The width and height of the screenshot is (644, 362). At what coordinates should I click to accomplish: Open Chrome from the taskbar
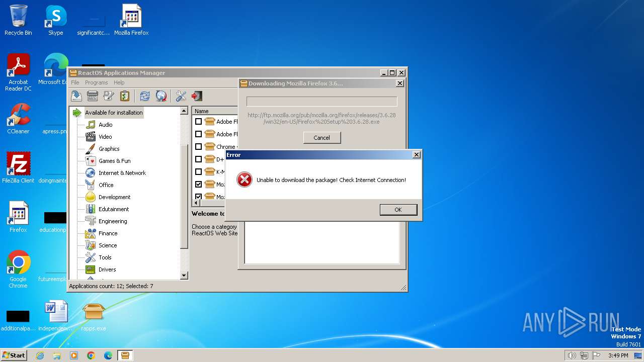pyautogui.click(x=91, y=355)
